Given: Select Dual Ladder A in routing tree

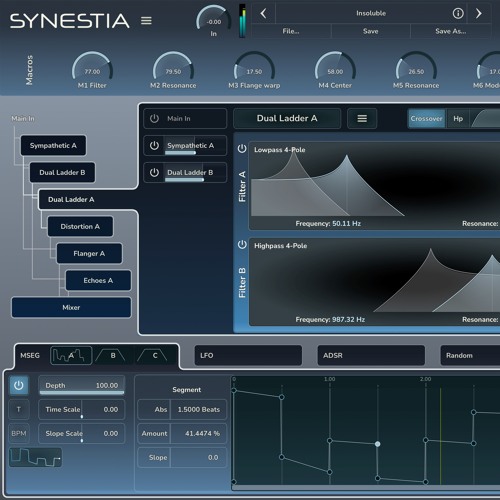Looking at the screenshot, I should click(71, 199).
